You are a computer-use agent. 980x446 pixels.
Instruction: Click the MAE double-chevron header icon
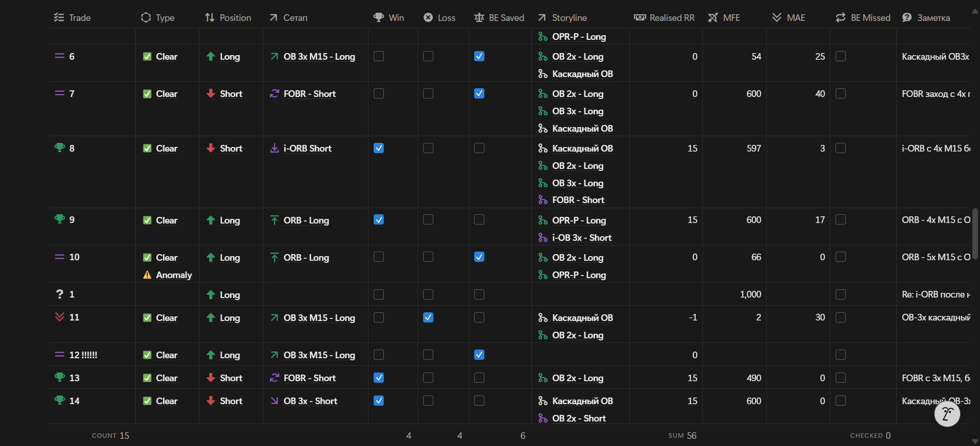coord(777,17)
